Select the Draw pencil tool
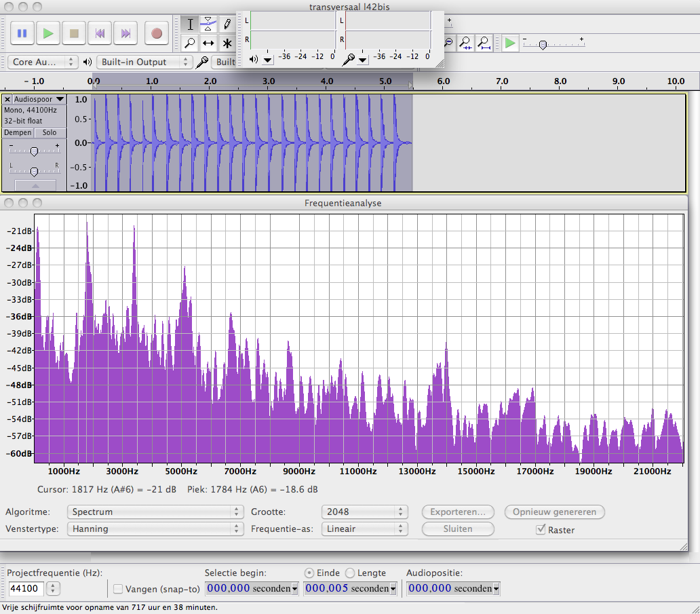Image resolution: width=700 pixels, height=614 pixels. [227, 24]
